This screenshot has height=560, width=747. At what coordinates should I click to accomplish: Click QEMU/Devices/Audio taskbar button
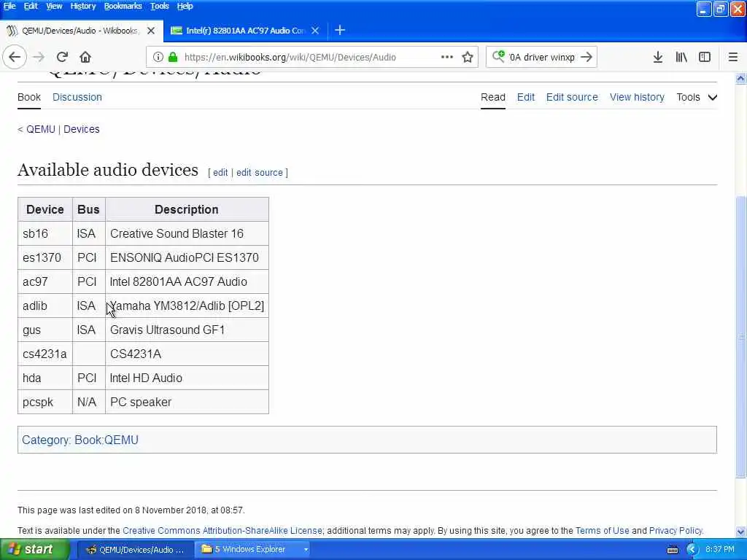coord(134,550)
